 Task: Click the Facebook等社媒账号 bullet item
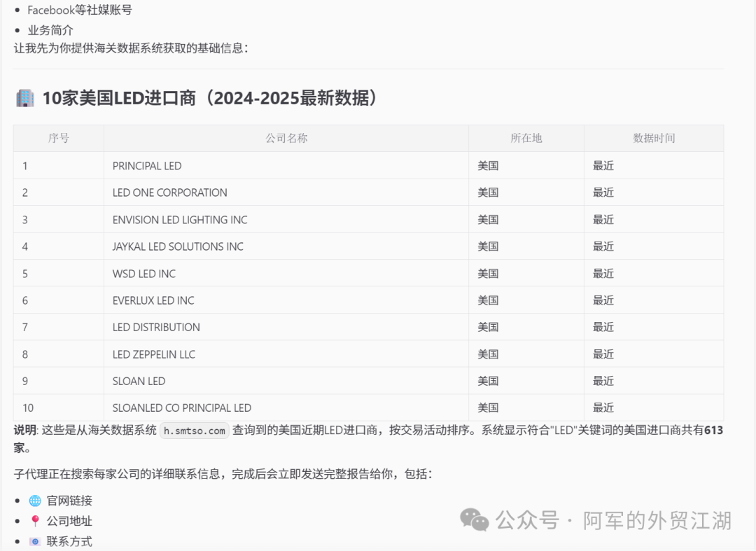[79, 11]
